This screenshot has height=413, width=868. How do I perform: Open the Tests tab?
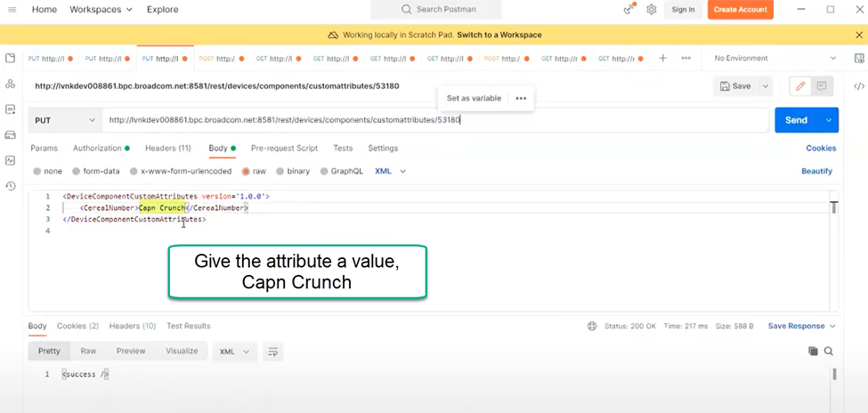tap(343, 149)
